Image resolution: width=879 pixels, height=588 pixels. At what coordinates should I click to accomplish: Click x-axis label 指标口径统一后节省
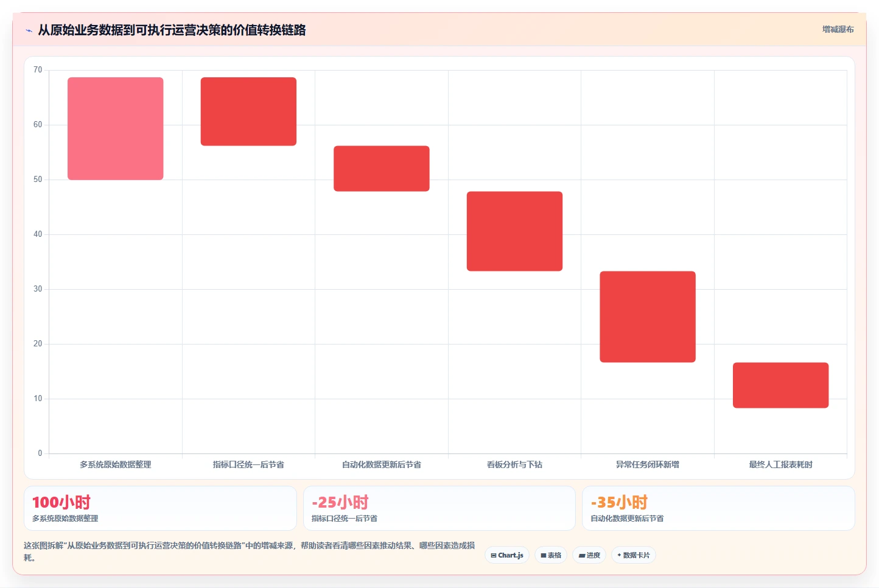coord(248,464)
